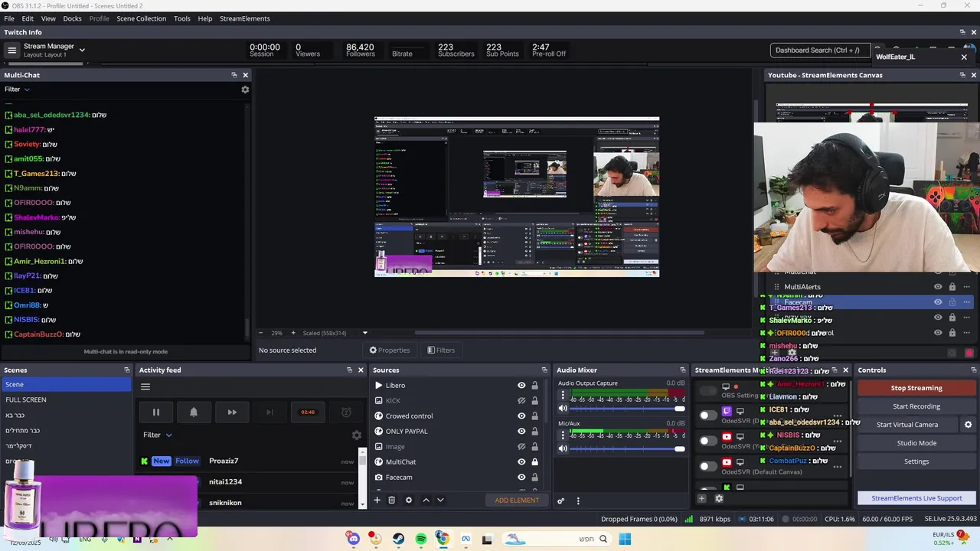Open the preview scaling dropdown arrow

pyautogui.click(x=364, y=333)
